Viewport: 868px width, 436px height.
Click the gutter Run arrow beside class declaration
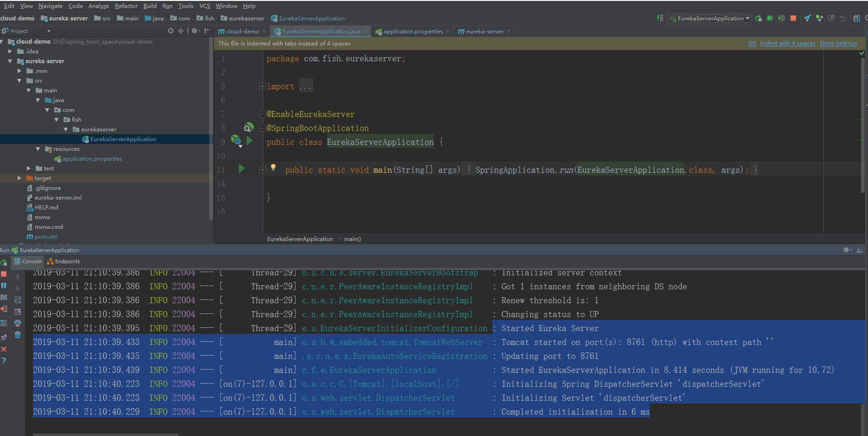coord(250,140)
